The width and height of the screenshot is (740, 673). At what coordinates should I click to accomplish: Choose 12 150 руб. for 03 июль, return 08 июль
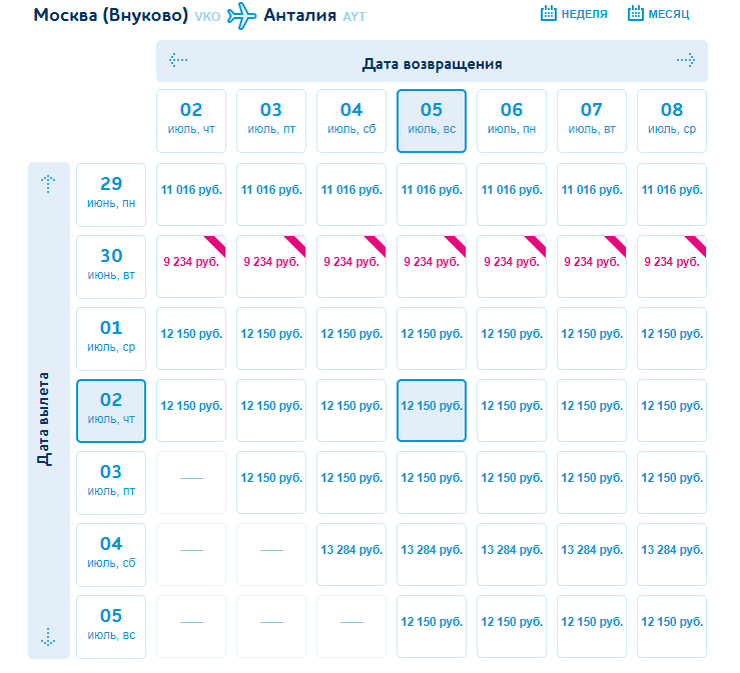pyautogui.click(x=672, y=482)
